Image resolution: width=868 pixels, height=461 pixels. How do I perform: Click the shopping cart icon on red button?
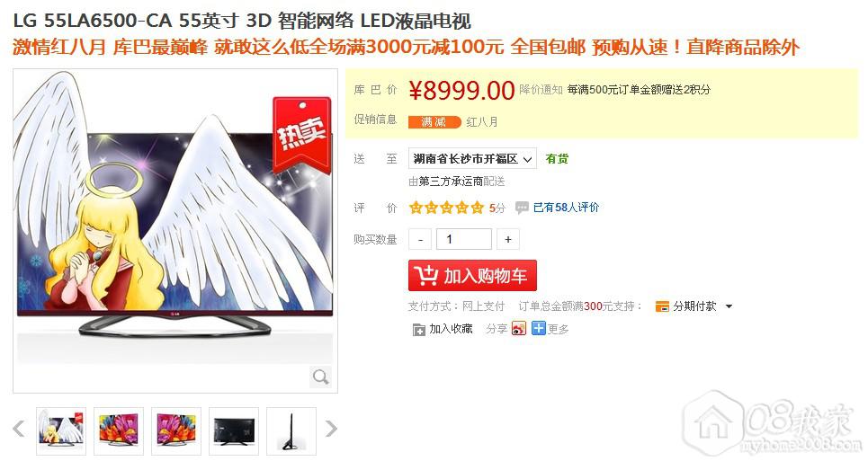pos(425,275)
